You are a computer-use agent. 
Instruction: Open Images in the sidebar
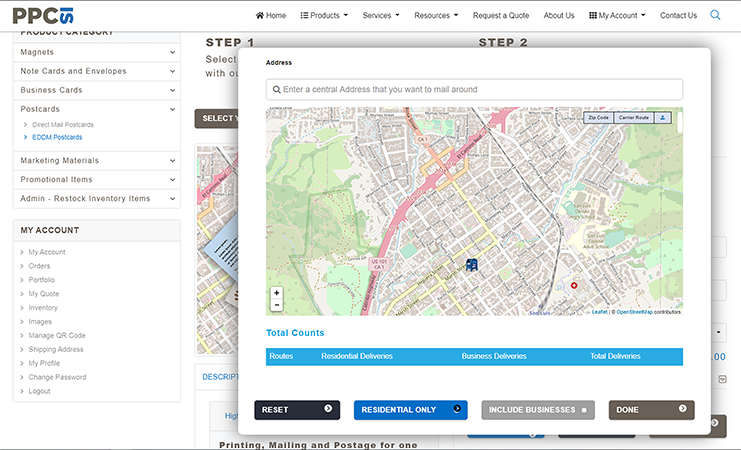click(40, 321)
